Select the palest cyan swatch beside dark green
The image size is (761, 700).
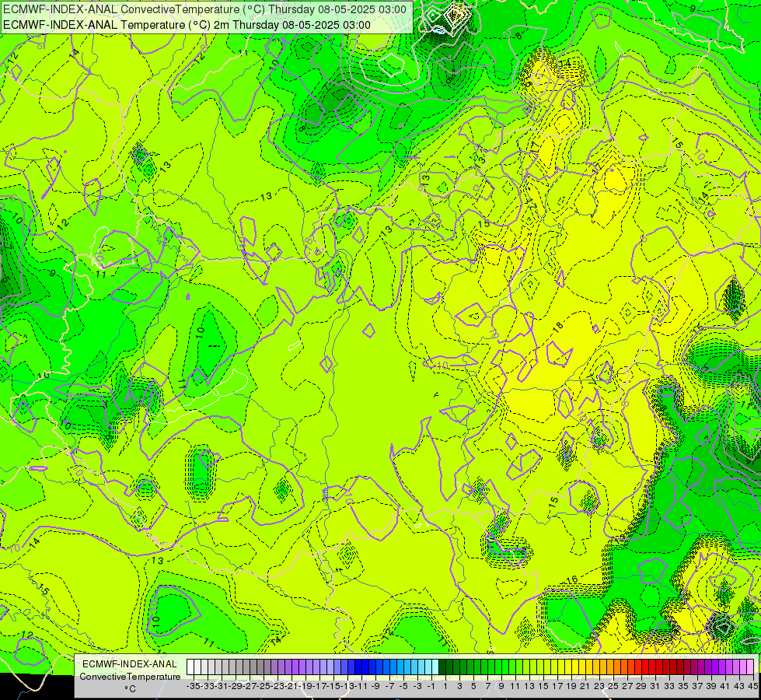435,667
